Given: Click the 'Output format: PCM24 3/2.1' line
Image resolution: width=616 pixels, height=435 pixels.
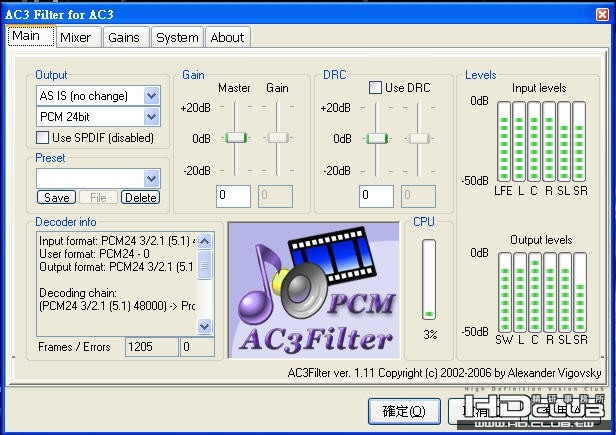Looking at the screenshot, I should point(116,267).
